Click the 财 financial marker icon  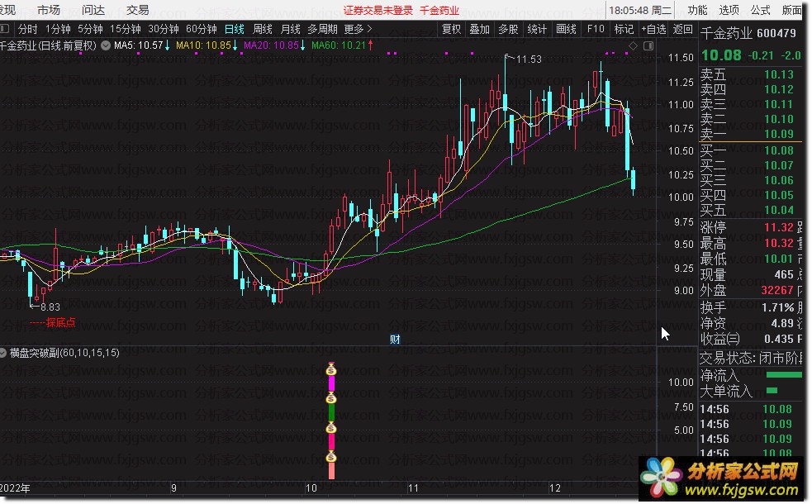(395, 340)
